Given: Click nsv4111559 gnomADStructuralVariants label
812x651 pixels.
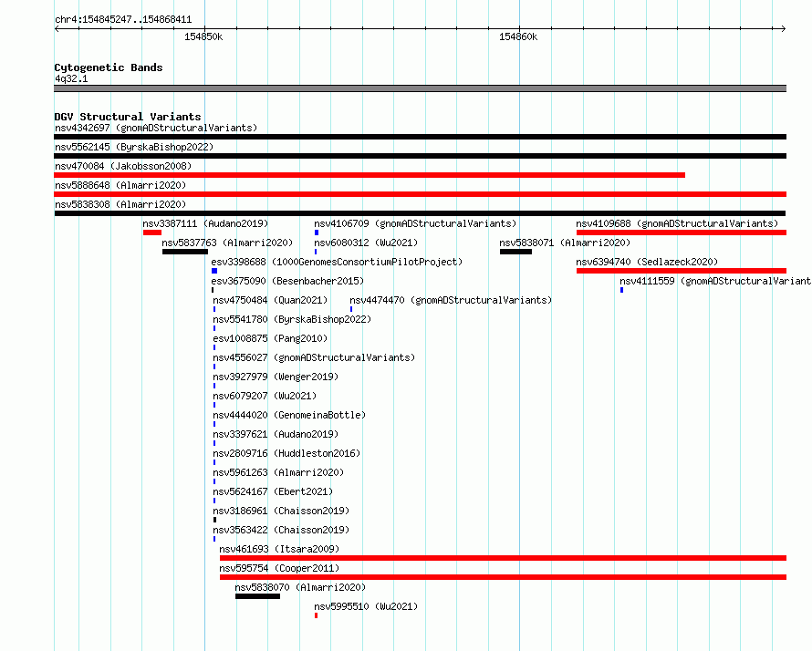Looking at the screenshot, I should coord(715,281).
